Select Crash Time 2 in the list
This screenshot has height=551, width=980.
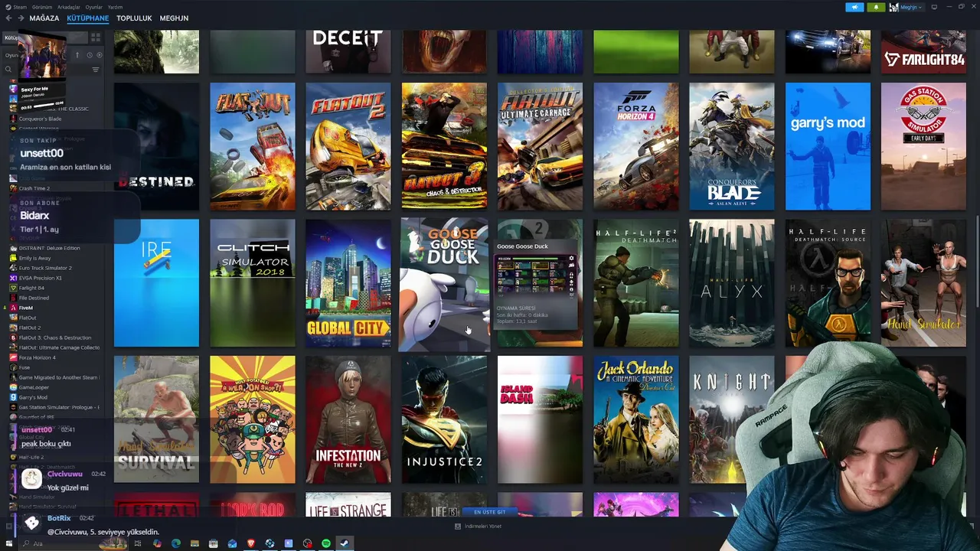(34, 188)
